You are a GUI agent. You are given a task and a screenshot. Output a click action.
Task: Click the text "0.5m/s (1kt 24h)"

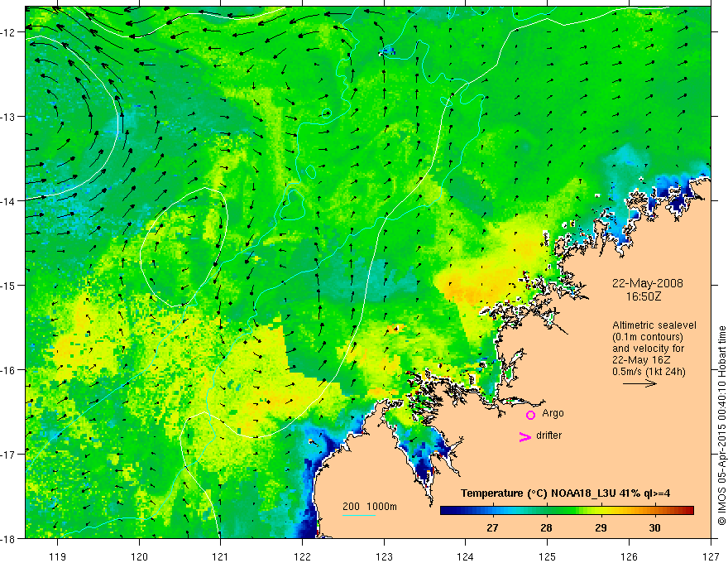[649, 372]
